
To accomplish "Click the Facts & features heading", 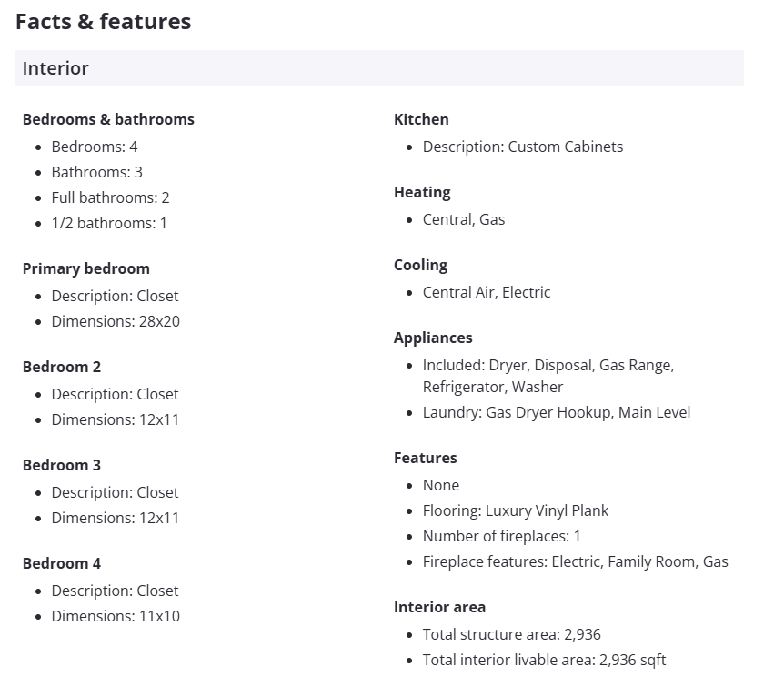I will [x=103, y=22].
